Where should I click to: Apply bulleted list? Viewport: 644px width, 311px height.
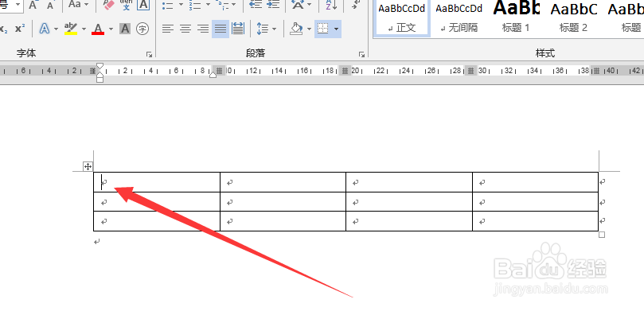click(167, 5)
